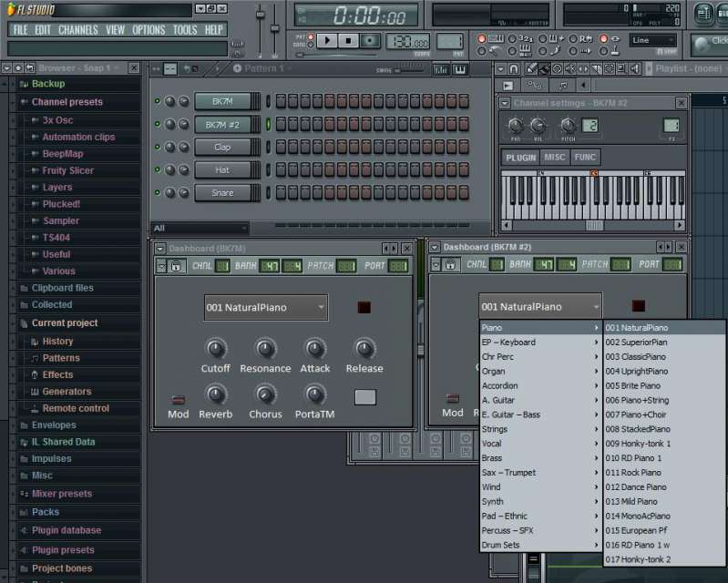Click the Cutoff knob in Dashboard (BK7M)
Viewport: 728px width, 583px height.
point(215,348)
